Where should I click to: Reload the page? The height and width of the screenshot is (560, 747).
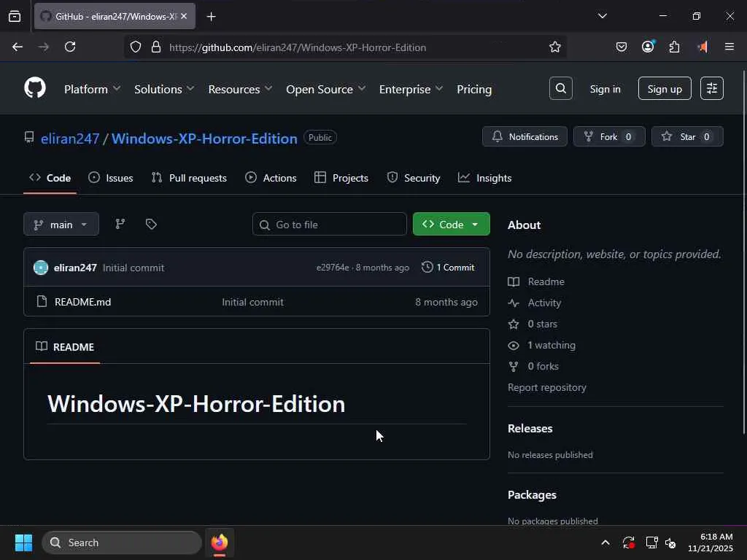[70, 47]
